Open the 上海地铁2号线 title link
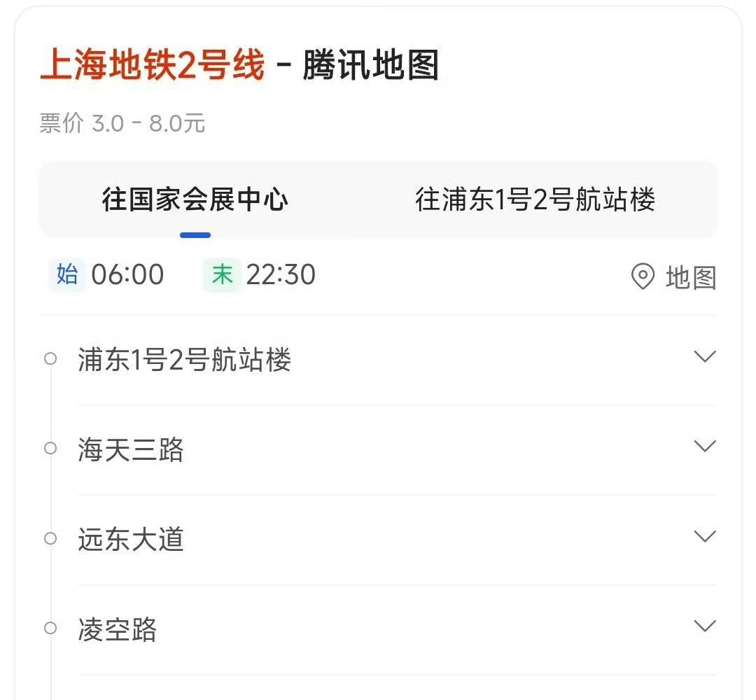The height and width of the screenshot is (700, 756). click(153, 64)
